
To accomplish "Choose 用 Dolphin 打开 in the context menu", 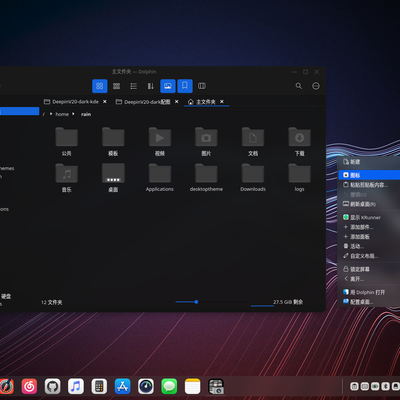I will coord(369,292).
